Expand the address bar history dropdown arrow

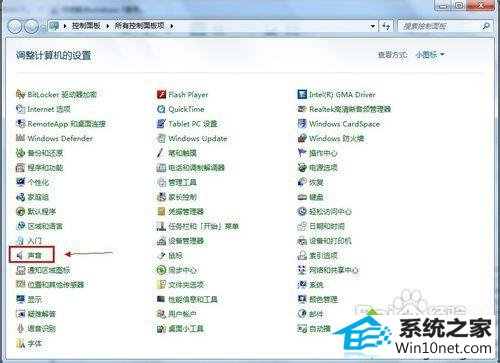373,26
